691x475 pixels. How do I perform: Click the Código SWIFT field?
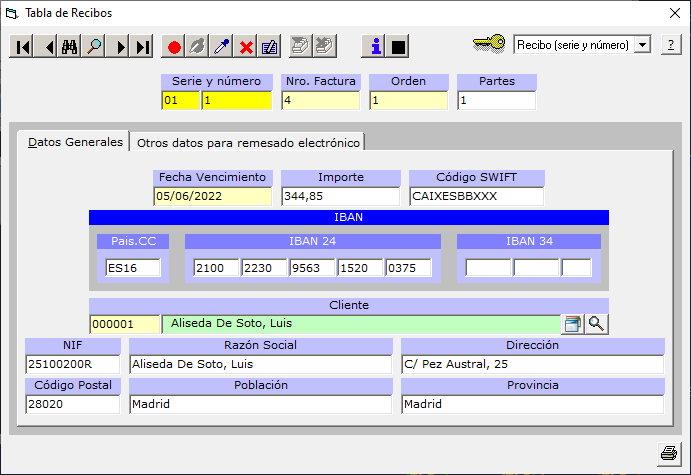(476, 196)
